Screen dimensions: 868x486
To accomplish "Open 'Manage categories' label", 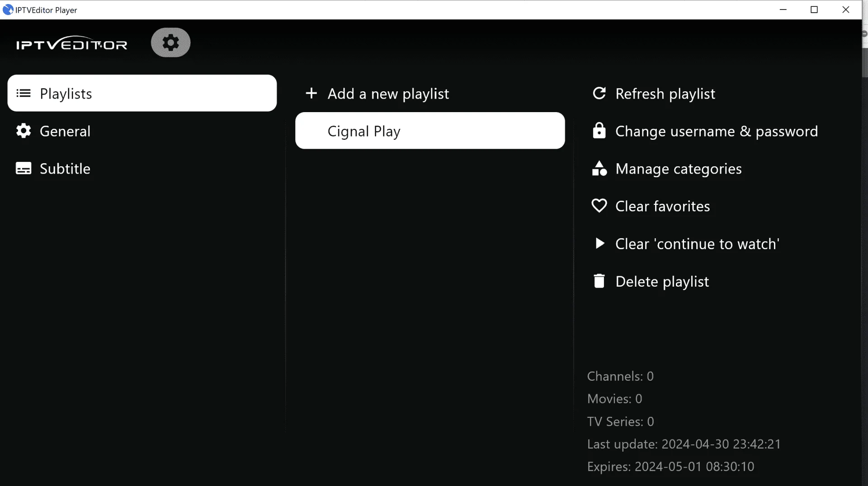I will tap(679, 169).
